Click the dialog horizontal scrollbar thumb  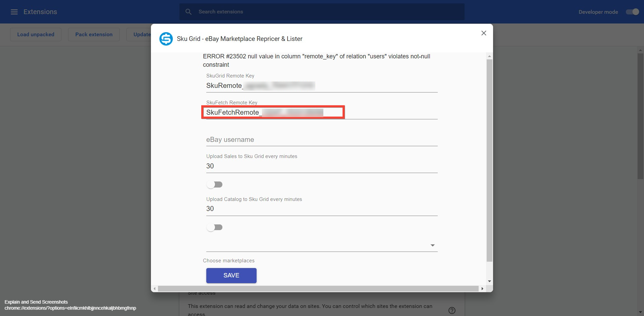(x=318, y=288)
